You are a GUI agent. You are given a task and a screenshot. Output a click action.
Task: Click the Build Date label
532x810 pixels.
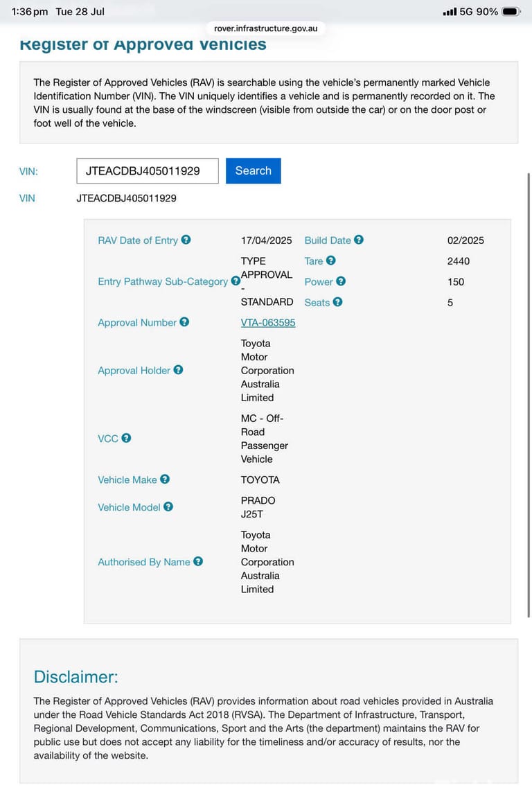pyautogui.click(x=328, y=240)
